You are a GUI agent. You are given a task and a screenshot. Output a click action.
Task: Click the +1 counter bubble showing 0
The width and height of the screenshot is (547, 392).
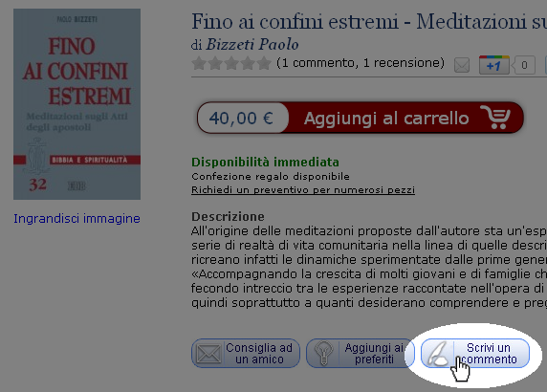[523, 65]
